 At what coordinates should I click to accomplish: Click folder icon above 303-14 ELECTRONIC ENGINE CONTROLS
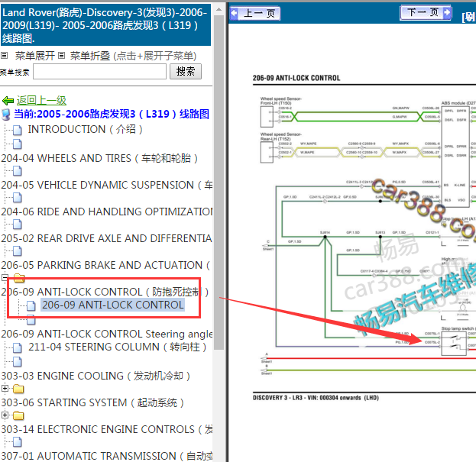(x=18, y=415)
